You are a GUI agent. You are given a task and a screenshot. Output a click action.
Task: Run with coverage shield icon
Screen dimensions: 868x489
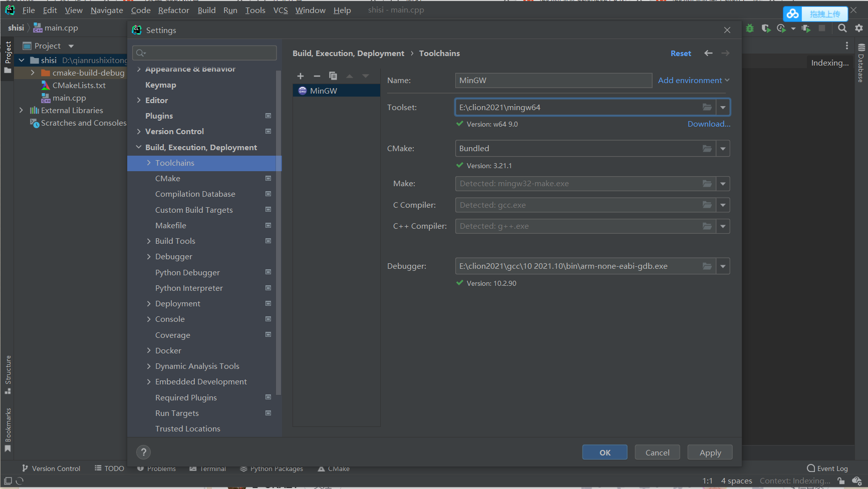click(x=765, y=29)
